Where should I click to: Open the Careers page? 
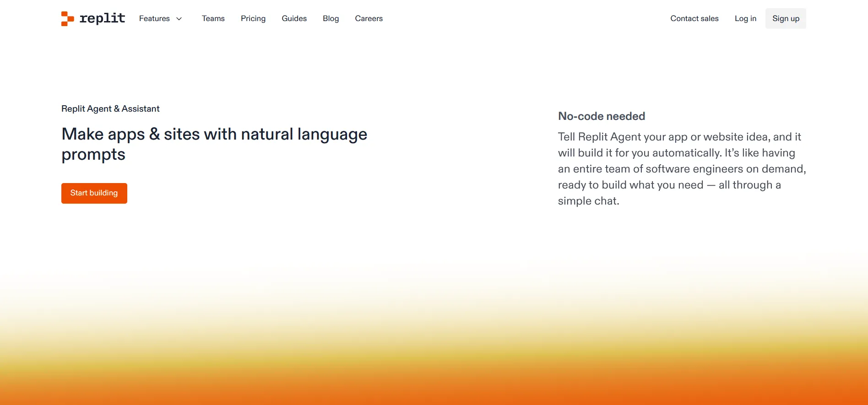coord(369,19)
